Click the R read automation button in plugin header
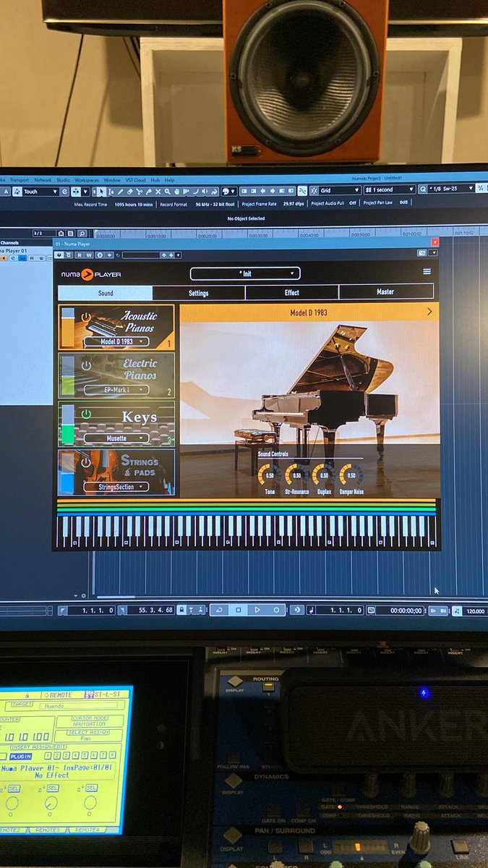This screenshot has width=488, height=868. 80,255
